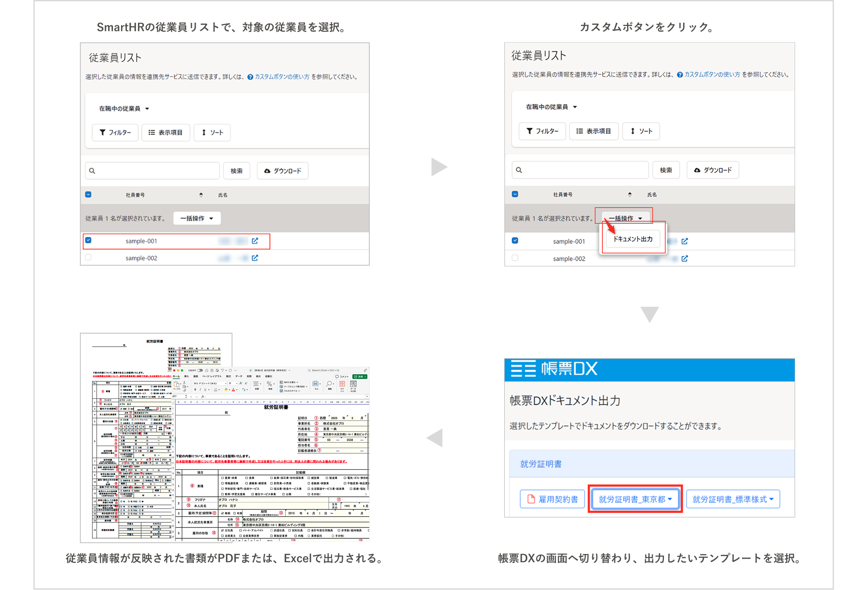Image resolution: width=868 pixels, height=590 pixels.
Task: Open sample-002 external link icon in step-1 list
Action: (255, 258)
